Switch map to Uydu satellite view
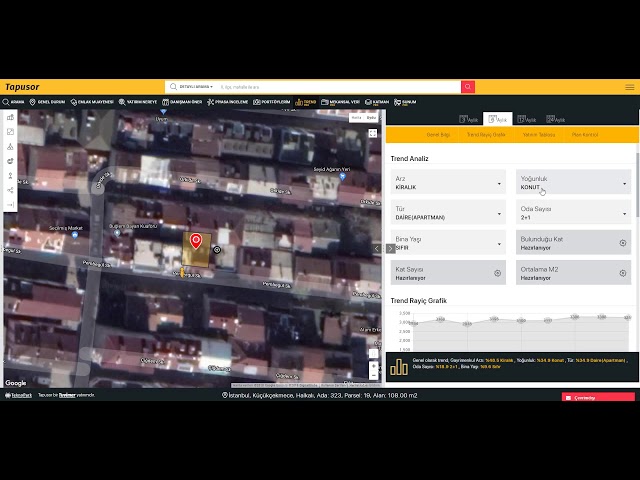 pos(371,118)
